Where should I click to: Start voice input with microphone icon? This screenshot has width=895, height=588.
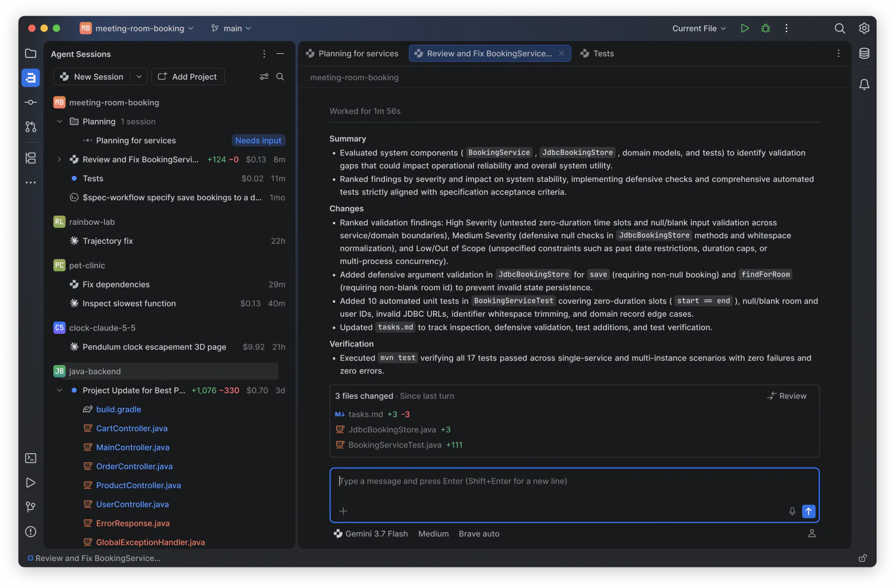click(792, 511)
